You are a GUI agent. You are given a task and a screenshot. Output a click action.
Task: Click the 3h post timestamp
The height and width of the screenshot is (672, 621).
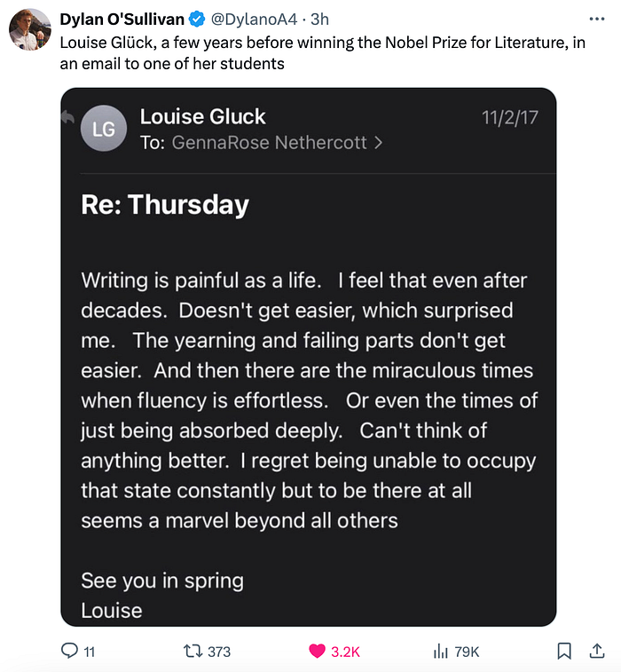click(x=319, y=20)
